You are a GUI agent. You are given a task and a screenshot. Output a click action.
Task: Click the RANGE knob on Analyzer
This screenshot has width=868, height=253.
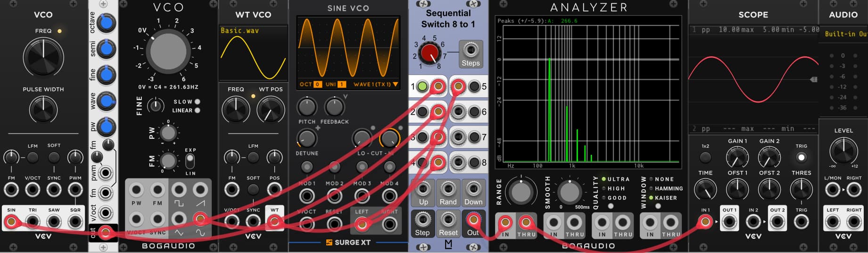tap(521, 192)
